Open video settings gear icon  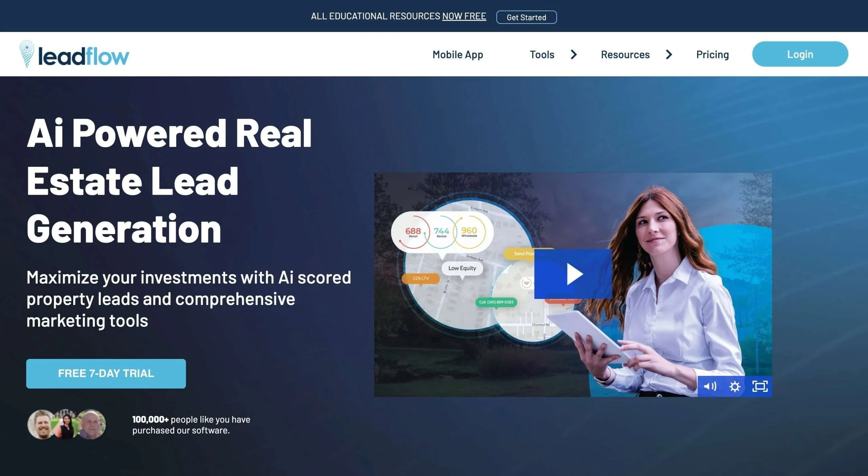coord(735,386)
